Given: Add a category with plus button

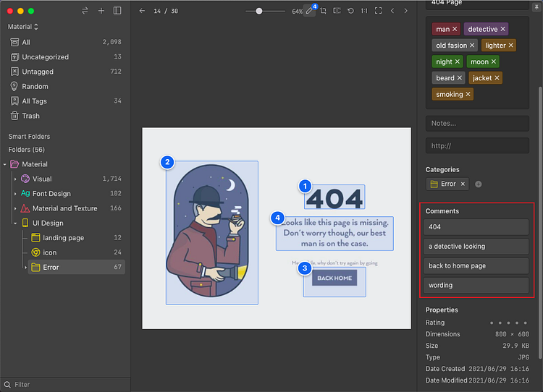Looking at the screenshot, I should [479, 184].
